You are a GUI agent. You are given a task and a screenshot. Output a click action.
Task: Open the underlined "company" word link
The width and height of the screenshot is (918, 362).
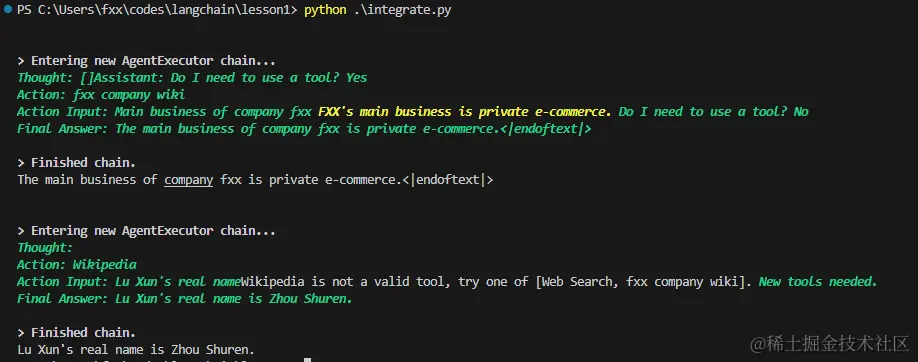(x=189, y=180)
